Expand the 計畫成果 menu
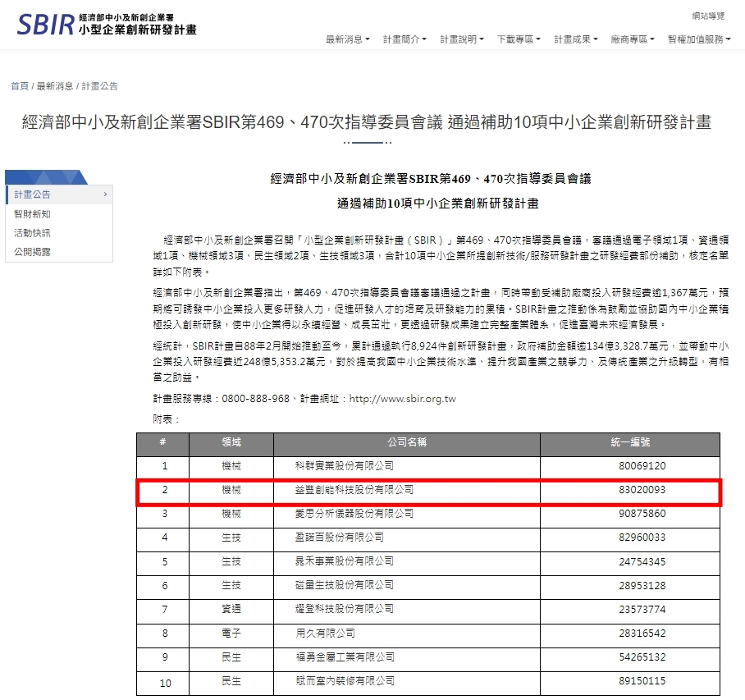Screen dimensions: 745x700 (x=576, y=39)
